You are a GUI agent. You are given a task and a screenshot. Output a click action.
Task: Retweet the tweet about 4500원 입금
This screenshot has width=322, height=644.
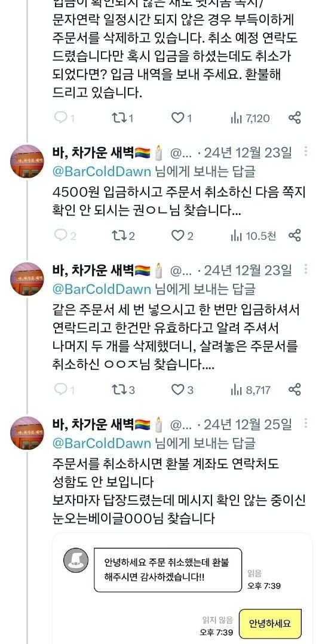pyautogui.click(x=123, y=236)
